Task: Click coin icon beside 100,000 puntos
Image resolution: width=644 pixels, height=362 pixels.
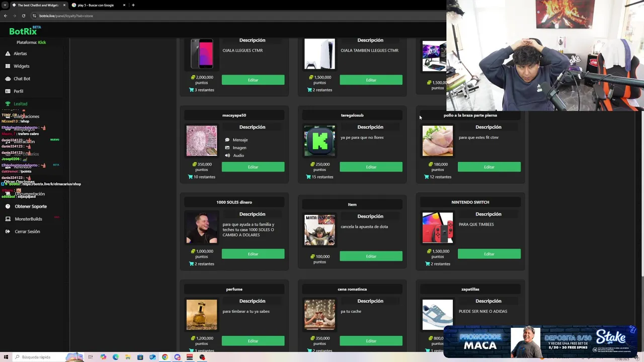Action: (x=312, y=256)
